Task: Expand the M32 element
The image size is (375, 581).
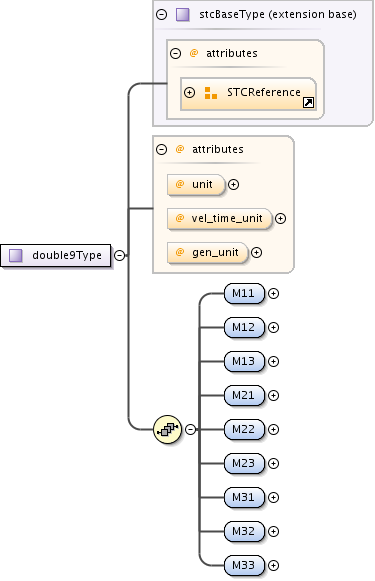Action: 273,531
